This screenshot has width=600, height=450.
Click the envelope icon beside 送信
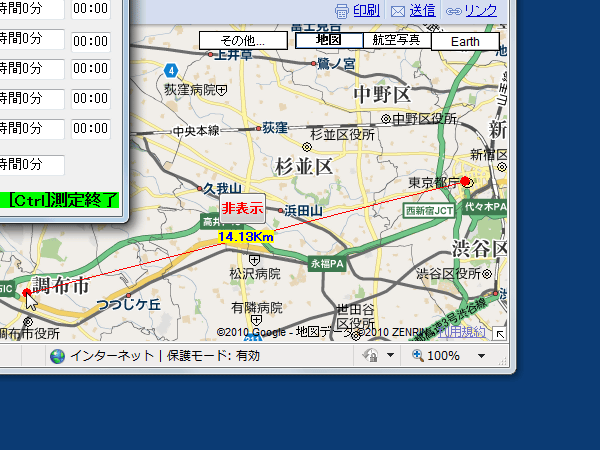pos(398,12)
